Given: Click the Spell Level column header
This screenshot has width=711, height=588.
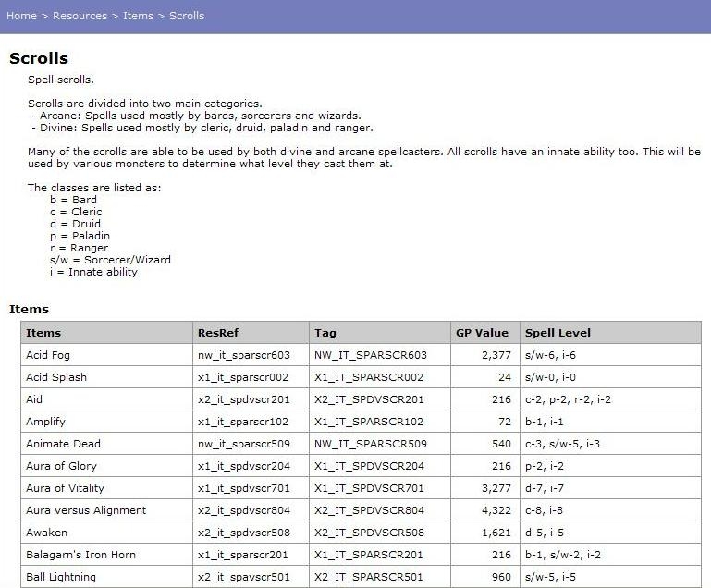Looking at the screenshot, I should point(558,333).
